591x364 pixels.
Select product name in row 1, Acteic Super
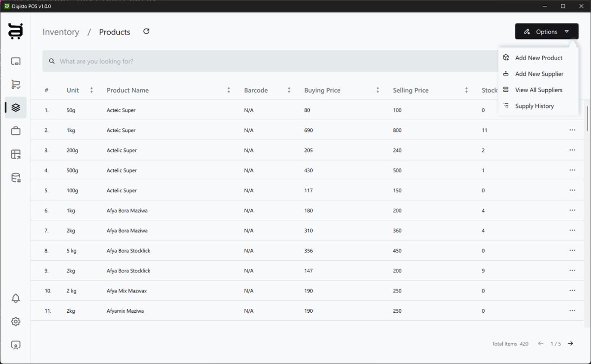121,110
